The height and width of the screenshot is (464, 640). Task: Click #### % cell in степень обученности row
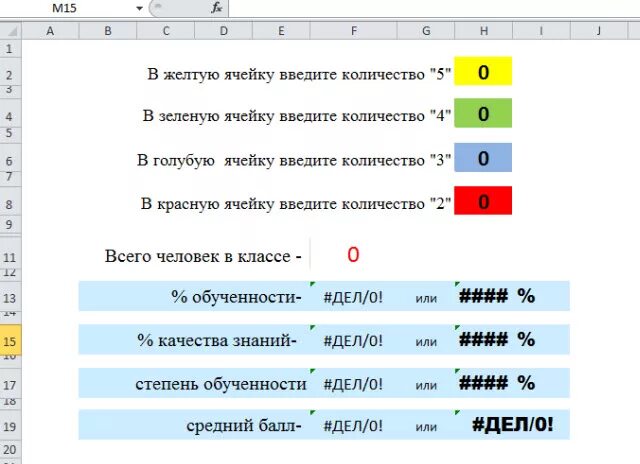(x=497, y=382)
